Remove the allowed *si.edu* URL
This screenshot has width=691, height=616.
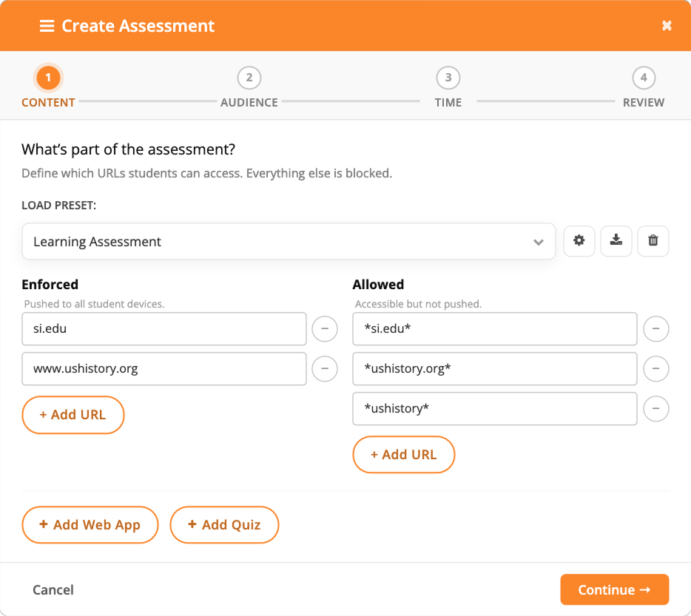click(655, 329)
